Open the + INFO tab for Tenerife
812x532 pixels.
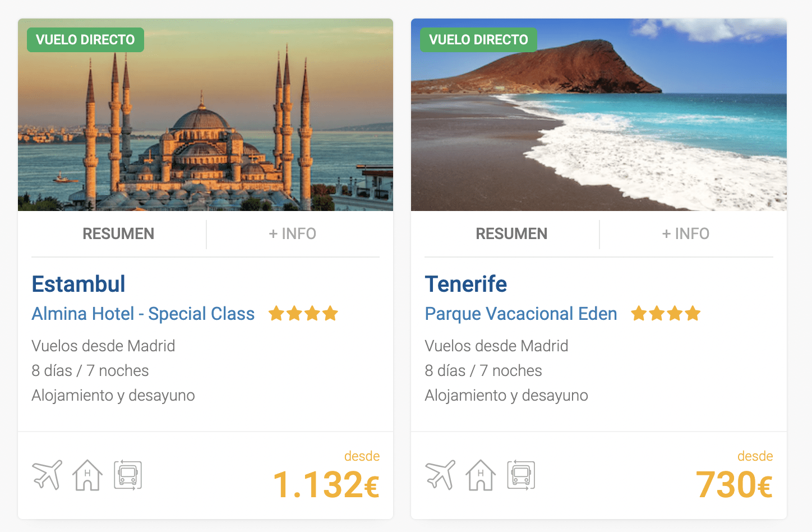(686, 233)
